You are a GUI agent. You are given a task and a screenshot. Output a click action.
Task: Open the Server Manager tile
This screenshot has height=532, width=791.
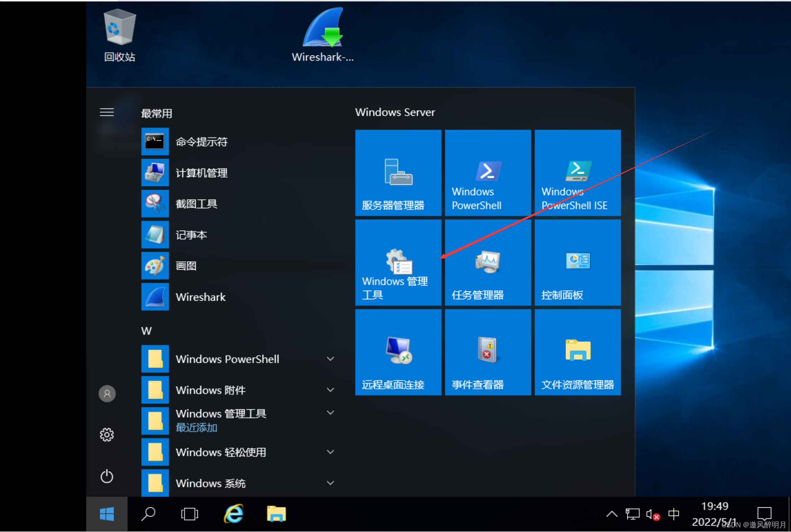(398, 173)
